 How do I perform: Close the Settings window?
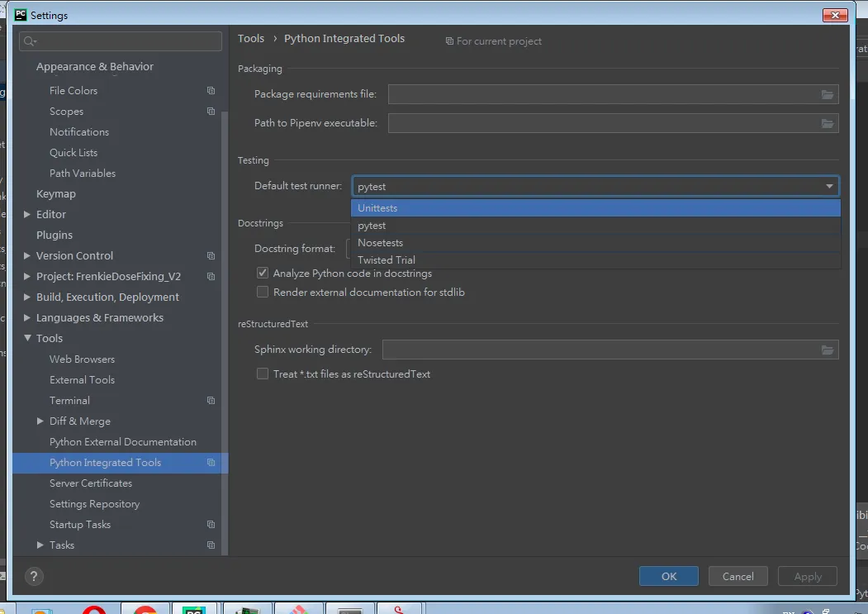click(835, 15)
